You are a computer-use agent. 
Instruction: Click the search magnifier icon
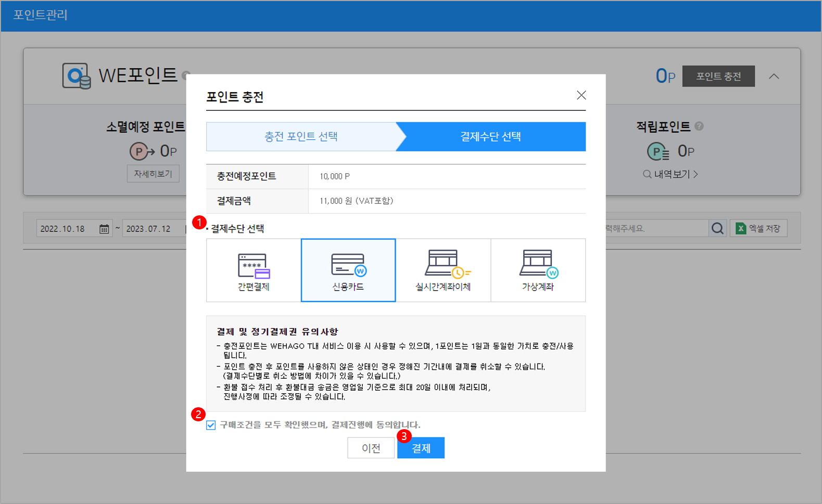tap(717, 228)
